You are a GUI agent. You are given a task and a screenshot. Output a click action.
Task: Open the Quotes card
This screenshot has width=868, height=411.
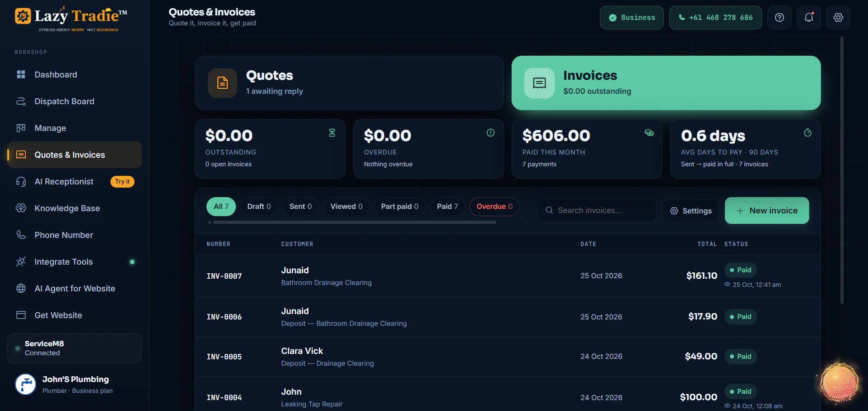[x=349, y=83]
